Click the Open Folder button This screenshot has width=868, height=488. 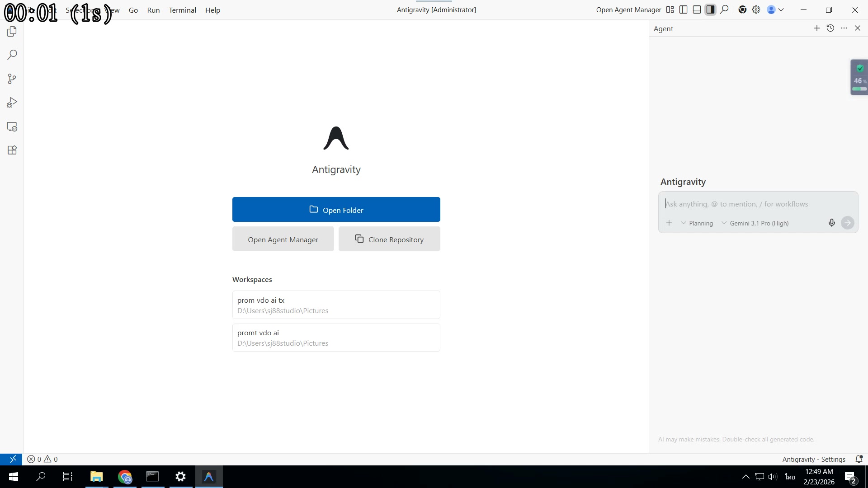point(336,210)
